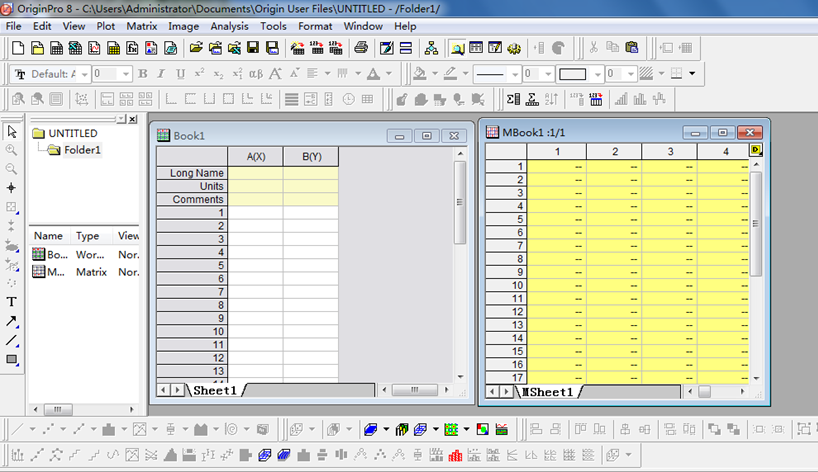The height and width of the screenshot is (472, 818).
Task: Expand the line style dropdown
Action: point(515,74)
